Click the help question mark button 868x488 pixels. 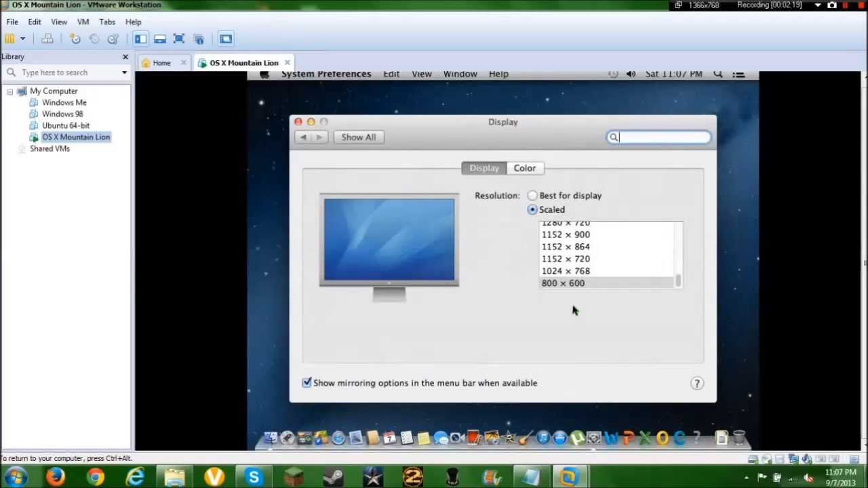pyautogui.click(x=696, y=384)
